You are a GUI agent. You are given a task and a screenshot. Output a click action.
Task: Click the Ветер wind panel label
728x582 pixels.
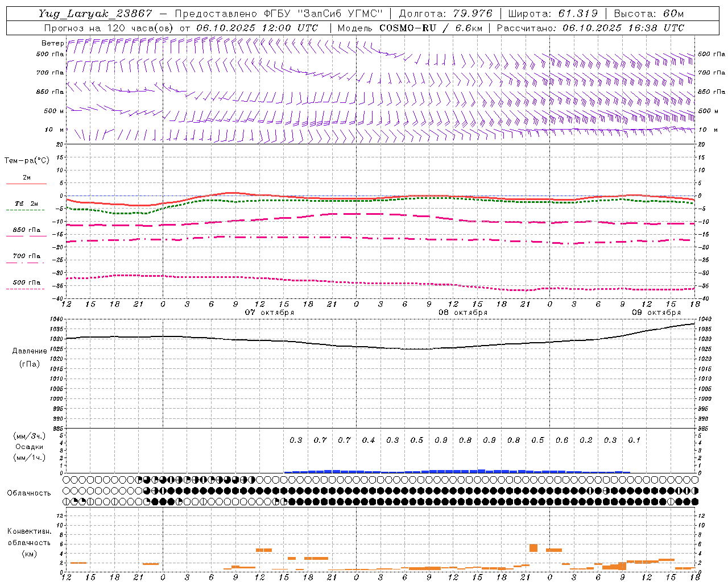[x=52, y=43]
